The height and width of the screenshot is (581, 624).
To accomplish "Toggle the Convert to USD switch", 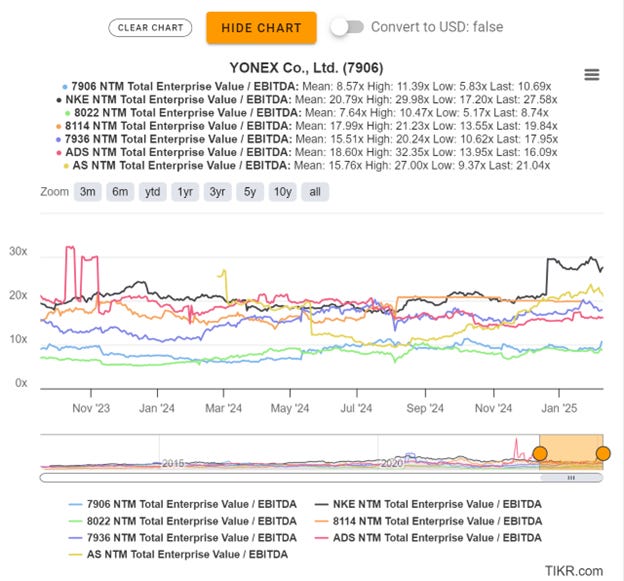I will [x=347, y=27].
